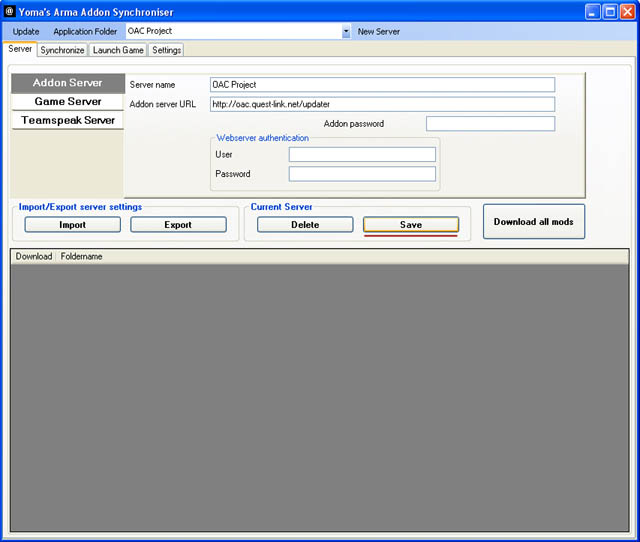Image resolution: width=640 pixels, height=542 pixels.
Task: Click the app icon in title bar
Action: [11, 12]
